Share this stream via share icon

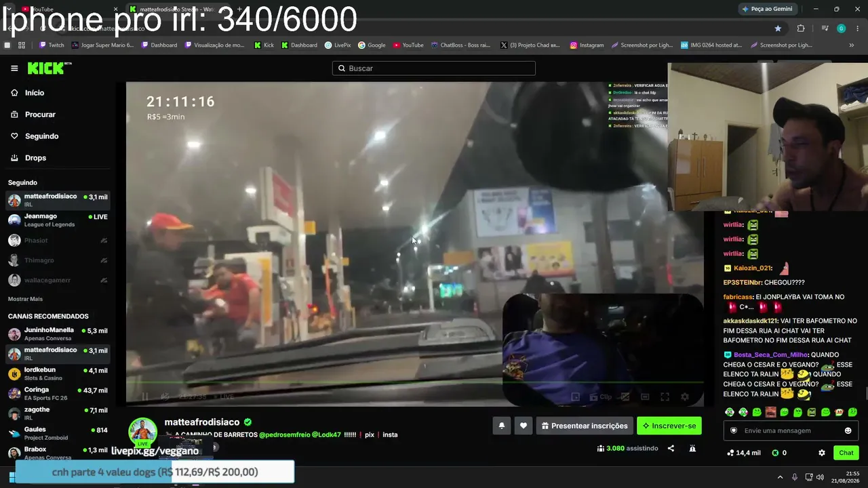point(671,448)
